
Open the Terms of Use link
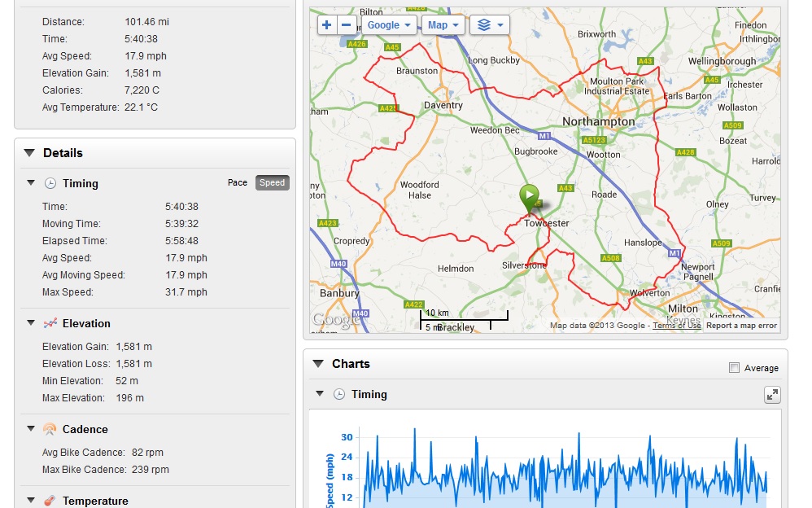click(677, 326)
